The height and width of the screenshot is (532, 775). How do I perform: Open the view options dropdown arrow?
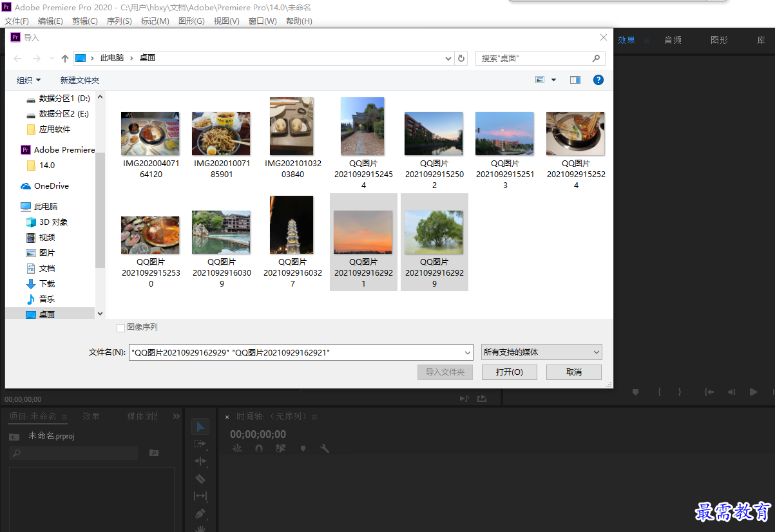coord(553,80)
